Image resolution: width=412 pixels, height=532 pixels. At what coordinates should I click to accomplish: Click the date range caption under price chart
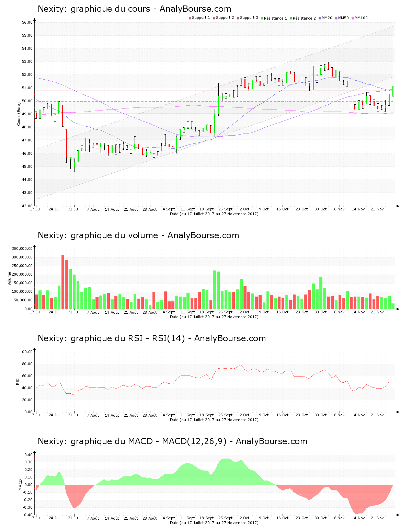click(x=214, y=214)
